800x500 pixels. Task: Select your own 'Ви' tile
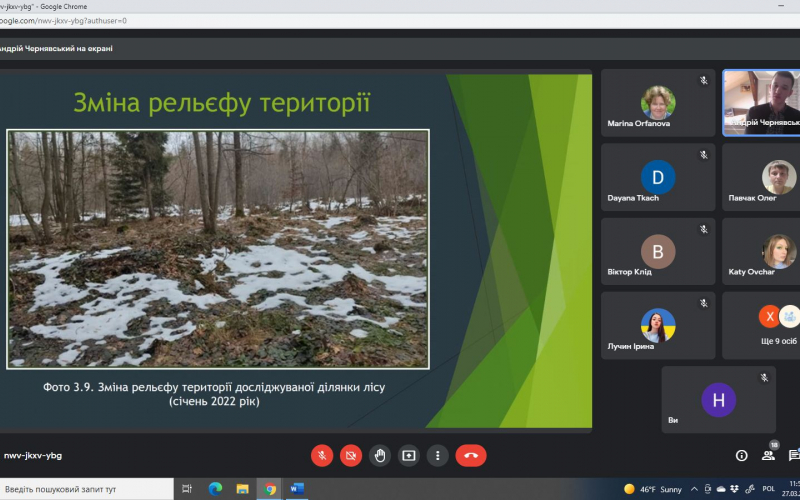click(x=718, y=399)
